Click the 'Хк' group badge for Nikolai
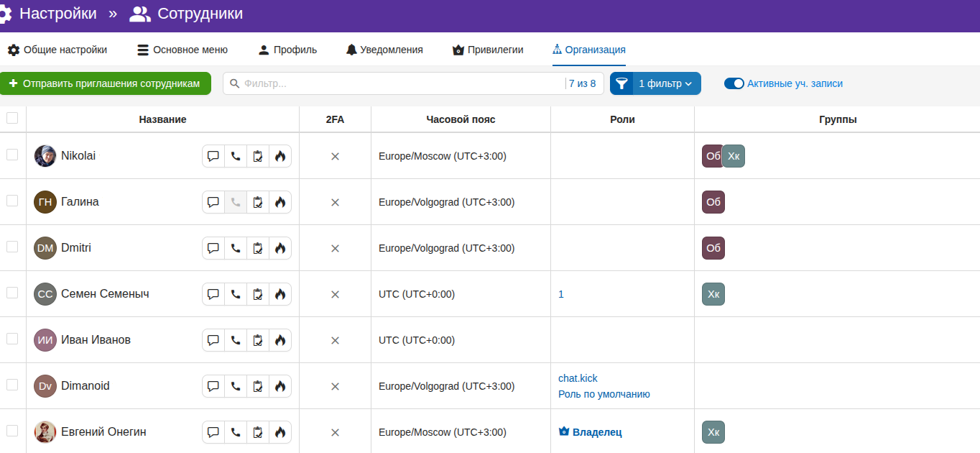Image resolution: width=980 pixels, height=453 pixels. click(x=734, y=156)
